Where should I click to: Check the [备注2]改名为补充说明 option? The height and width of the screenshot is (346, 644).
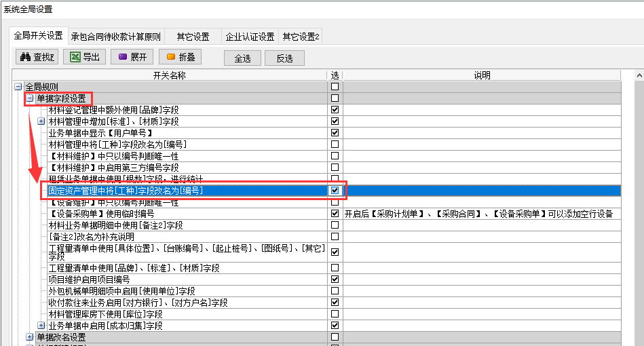coord(335,237)
